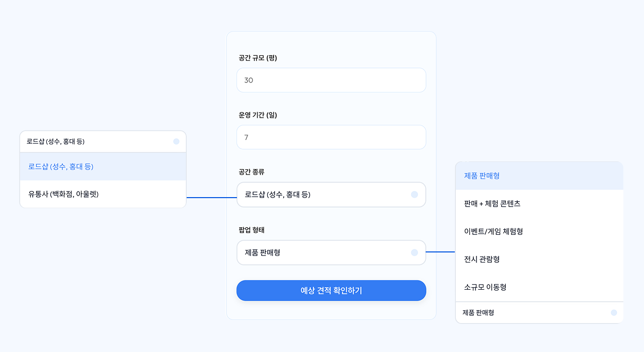
Task: Focus the 운영 기간 (일) input field
Action: click(331, 137)
